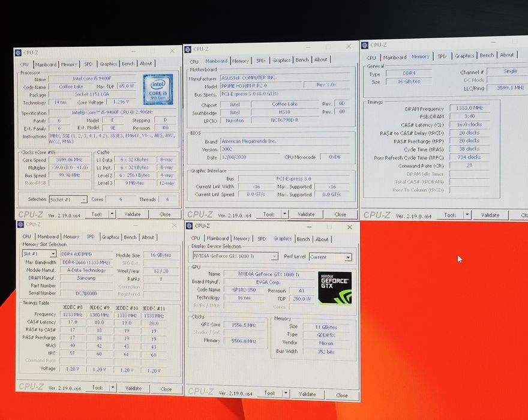Click the module manufacturer A-Data Technology

pyautogui.click(x=86, y=270)
